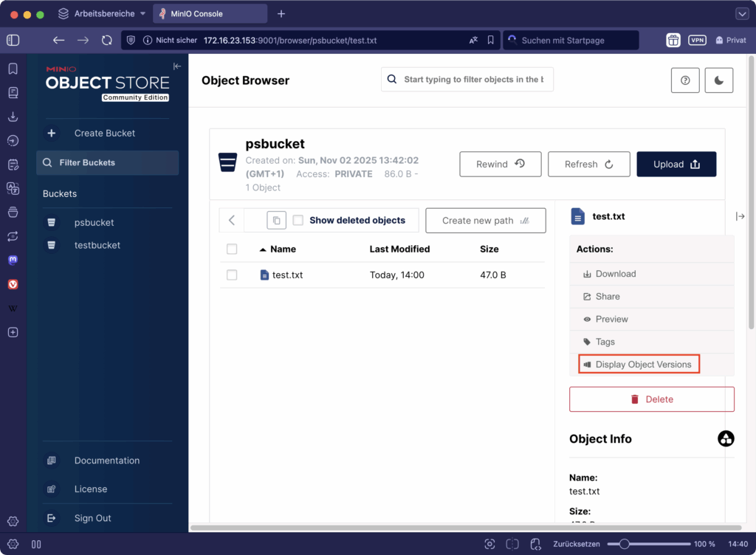This screenshot has width=756, height=555.
Task: Click the Upload button
Action: (676, 165)
